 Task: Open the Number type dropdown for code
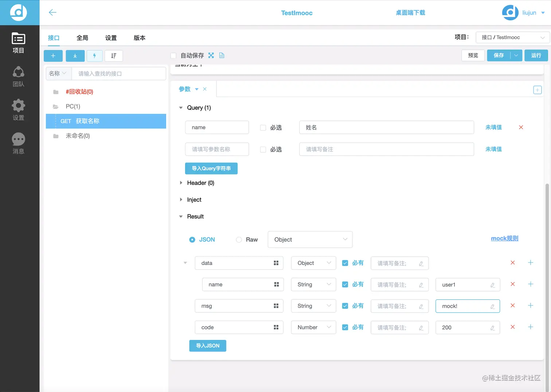(x=313, y=327)
